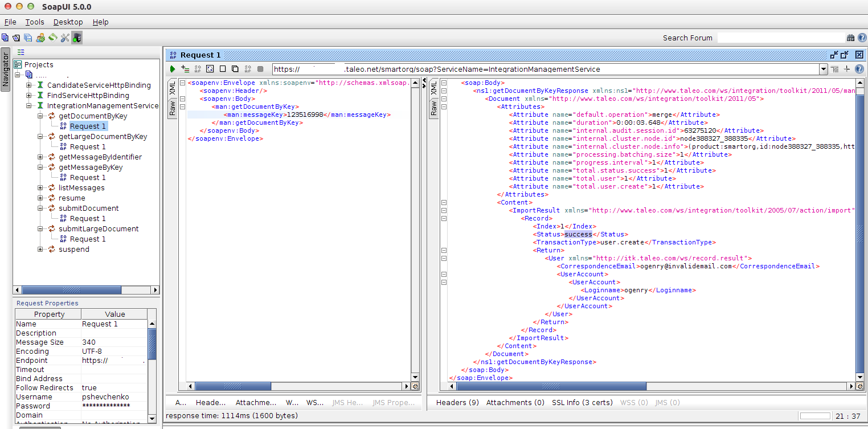The height and width of the screenshot is (429, 868).
Task: Open the endpoint URL dropdown
Action: [823, 69]
